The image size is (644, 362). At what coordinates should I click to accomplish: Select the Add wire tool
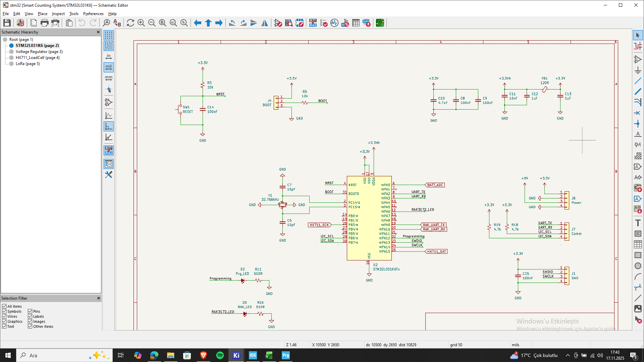[638, 81]
